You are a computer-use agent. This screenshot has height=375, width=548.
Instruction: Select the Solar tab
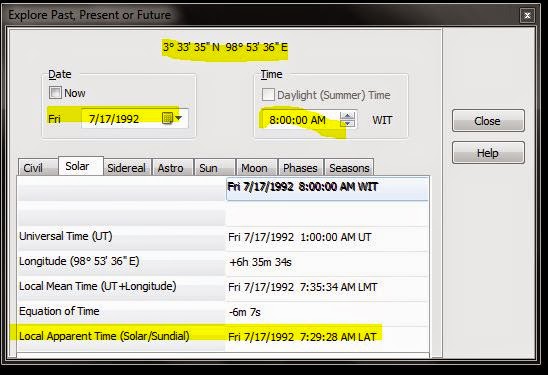[81, 166]
